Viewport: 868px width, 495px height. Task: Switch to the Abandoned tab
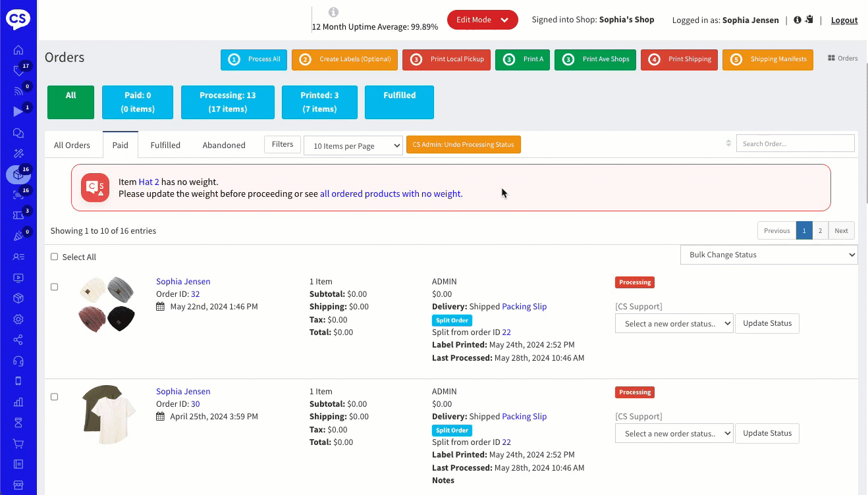pos(224,145)
